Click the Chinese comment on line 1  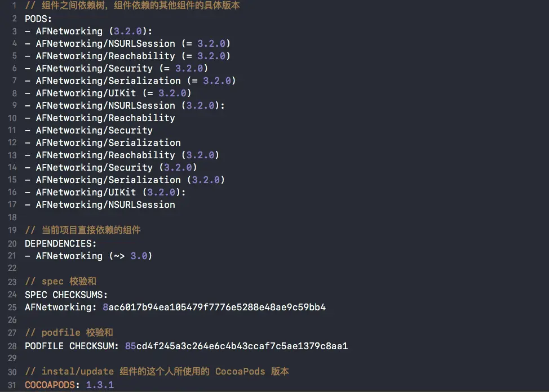click(132, 6)
